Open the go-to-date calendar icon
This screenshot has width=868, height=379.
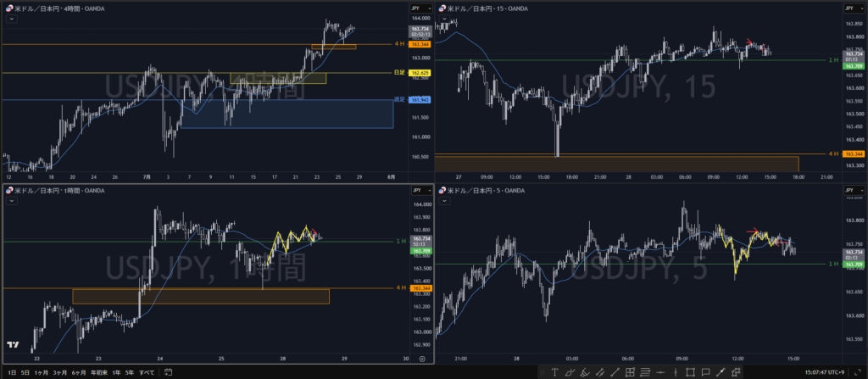(x=169, y=372)
